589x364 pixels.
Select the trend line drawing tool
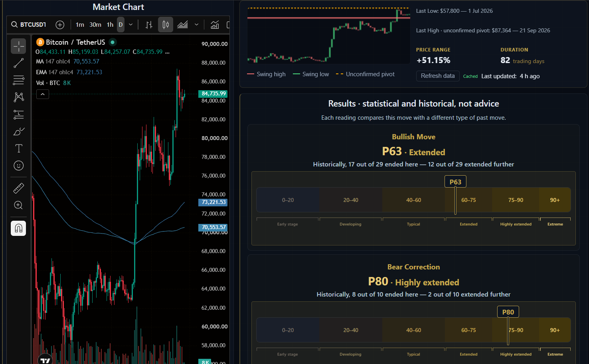point(18,63)
